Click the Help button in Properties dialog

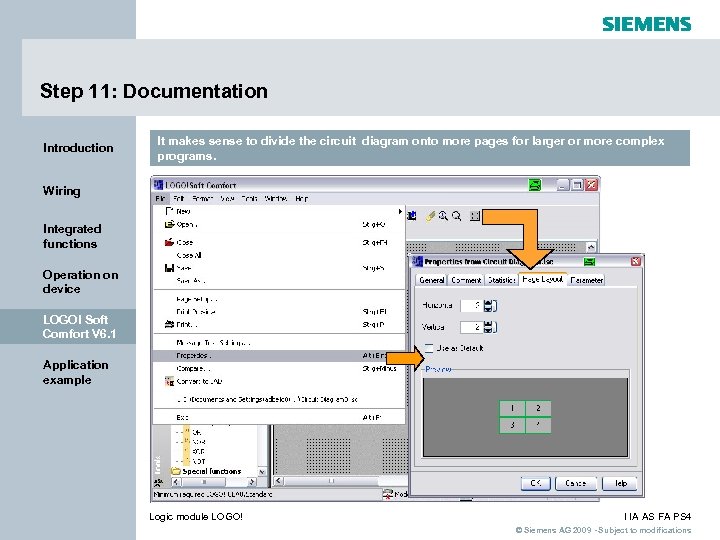click(619, 483)
